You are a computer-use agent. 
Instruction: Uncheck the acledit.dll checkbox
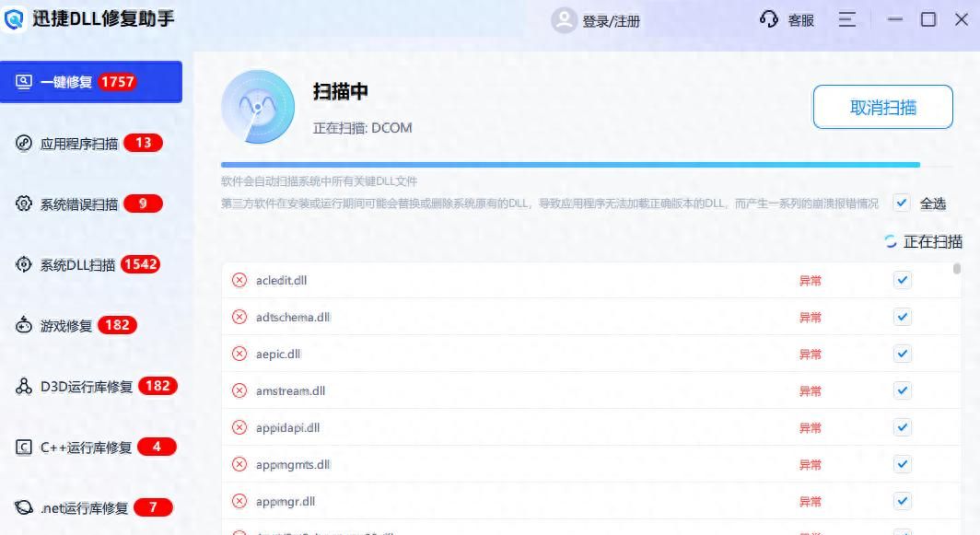[x=902, y=280]
